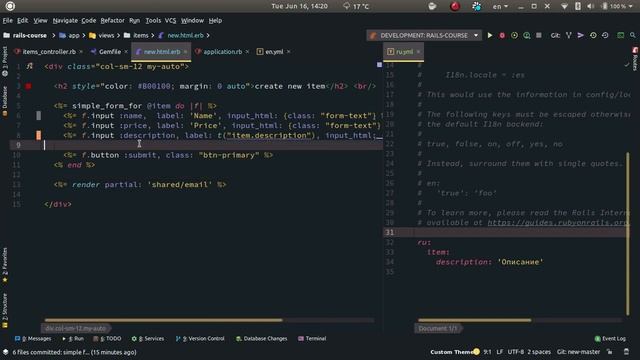Click the left editor horizontal scrollbar

[x=163, y=320]
